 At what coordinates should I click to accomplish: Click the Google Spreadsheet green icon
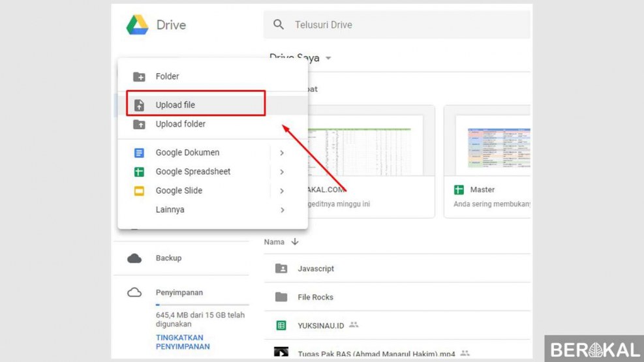139,172
